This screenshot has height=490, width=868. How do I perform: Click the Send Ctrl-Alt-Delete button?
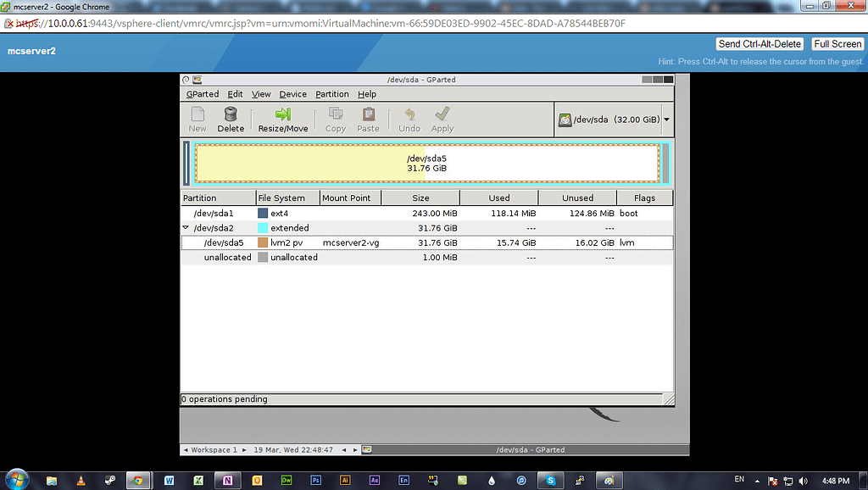click(x=761, y=43)
